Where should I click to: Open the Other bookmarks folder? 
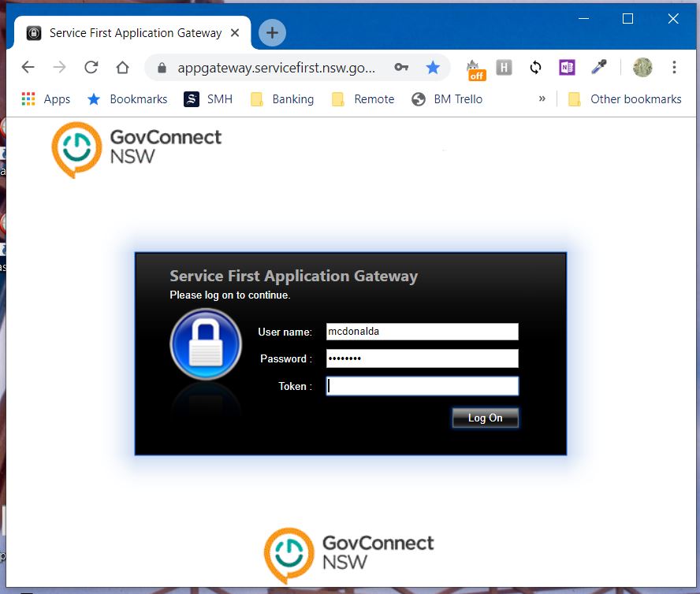click(624, 99)
